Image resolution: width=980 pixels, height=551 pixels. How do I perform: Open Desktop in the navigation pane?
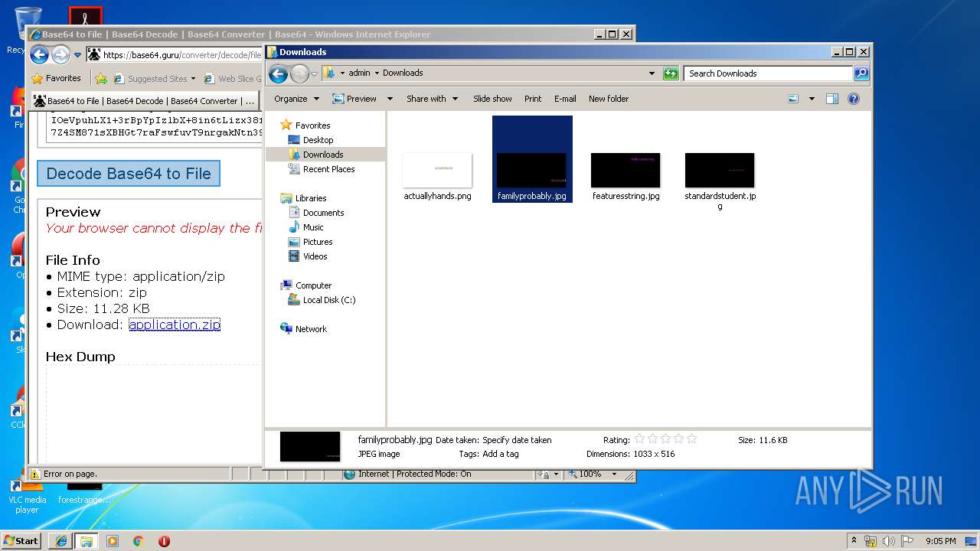pyautogui.click(x=318, y=140)
